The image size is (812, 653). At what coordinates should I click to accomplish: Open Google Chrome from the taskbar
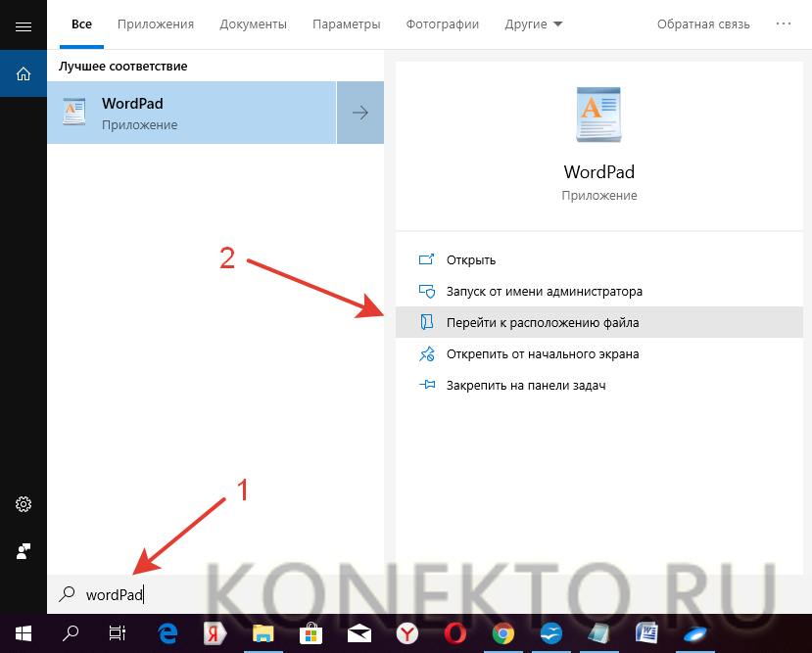coord(502,633)
